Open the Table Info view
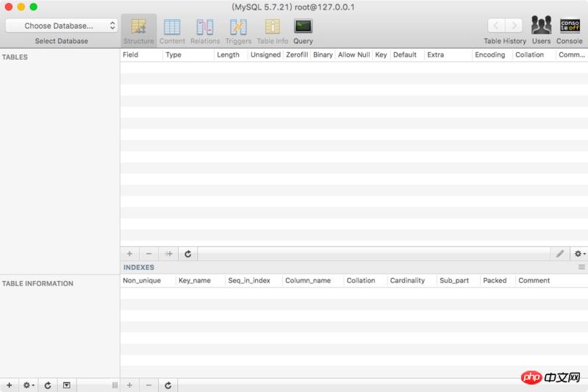The image size is (588, 392). pos(272,31)
